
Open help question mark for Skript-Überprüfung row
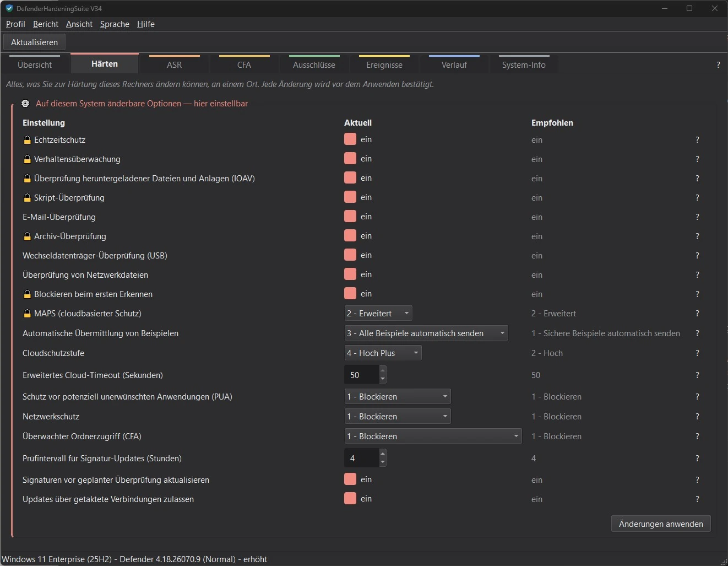(697, 198)
